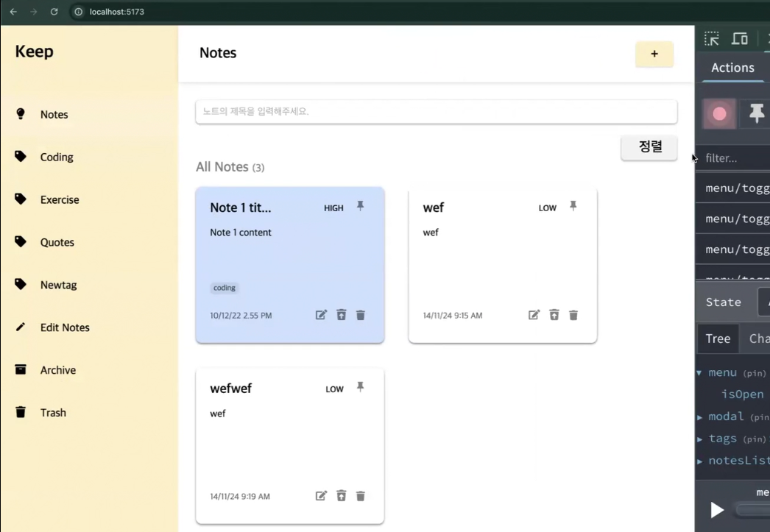This screenshot has height=532, width=770.
Task: Click the site info icon in address bar
Action: 78,12
